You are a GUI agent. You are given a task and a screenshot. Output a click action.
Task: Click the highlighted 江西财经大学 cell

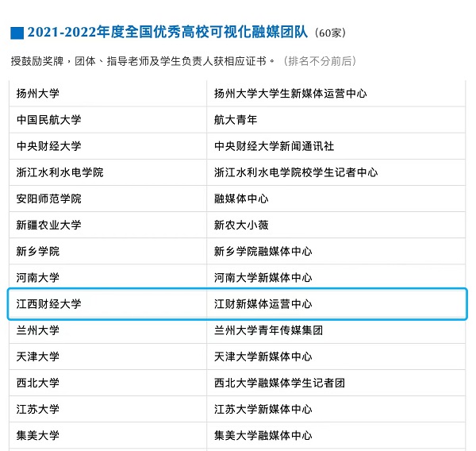(49, 304)
